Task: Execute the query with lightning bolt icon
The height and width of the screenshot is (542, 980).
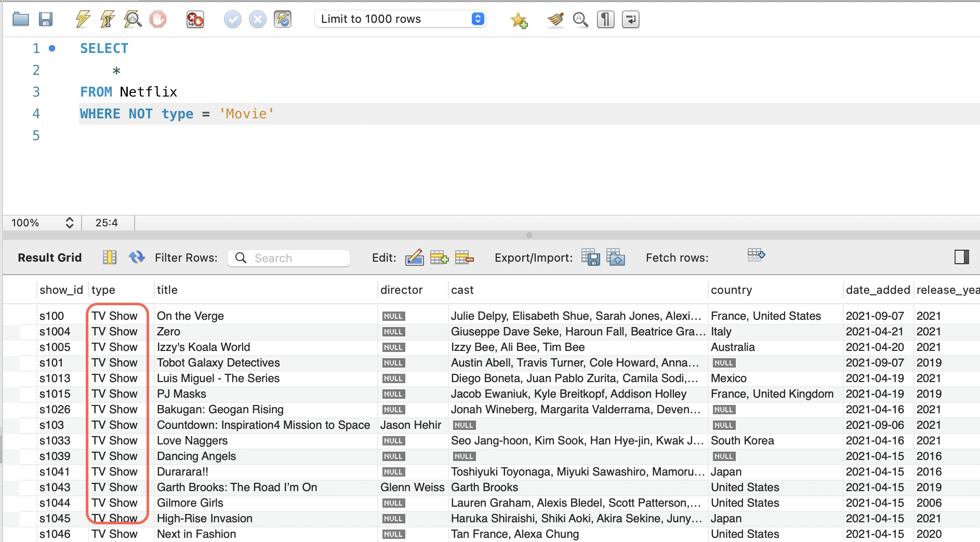Action: (x=83, y=19)
